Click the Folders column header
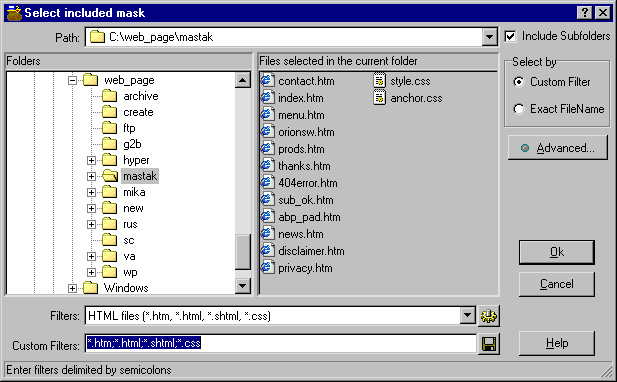 [x=129, y=61]
